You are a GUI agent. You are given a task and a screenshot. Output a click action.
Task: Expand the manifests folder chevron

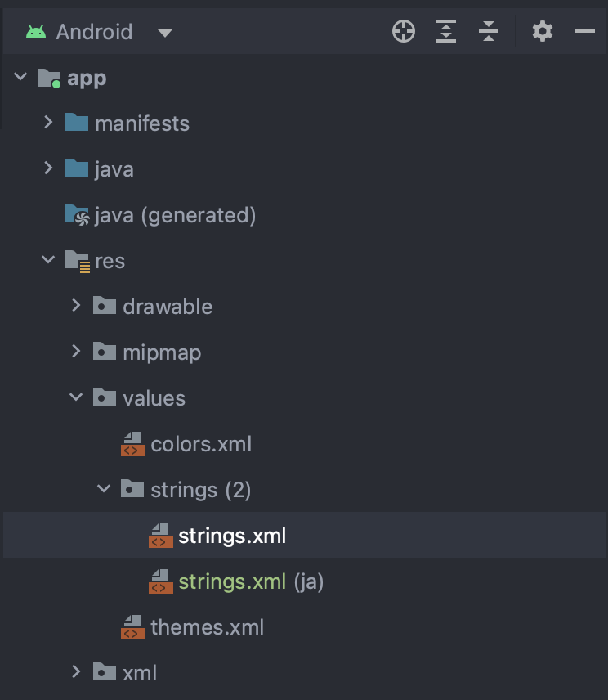(48, 122)
